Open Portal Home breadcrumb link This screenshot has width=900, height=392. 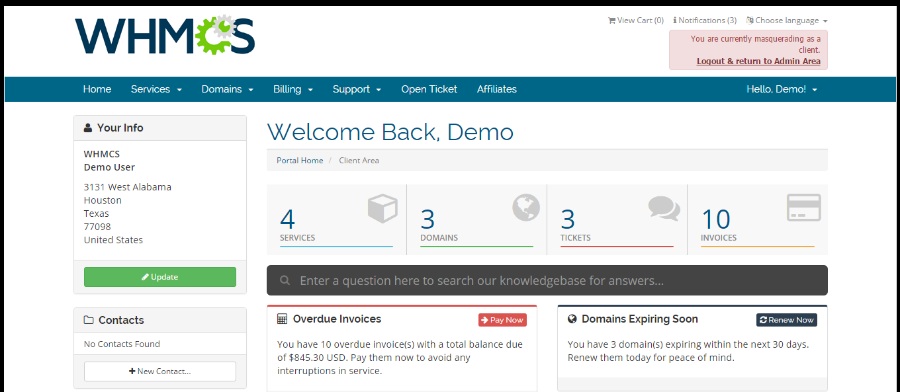(300, 161)
